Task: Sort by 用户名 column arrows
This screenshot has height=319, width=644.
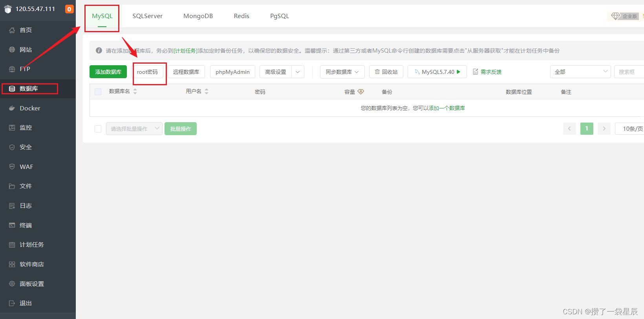Action: click(x=207, y=92)
